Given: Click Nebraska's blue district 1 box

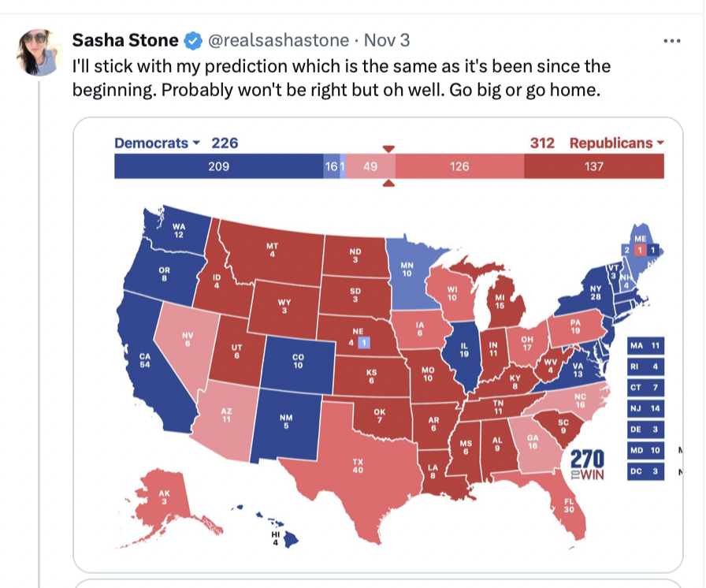Looking at the screenshot, I should coord(363,343).
